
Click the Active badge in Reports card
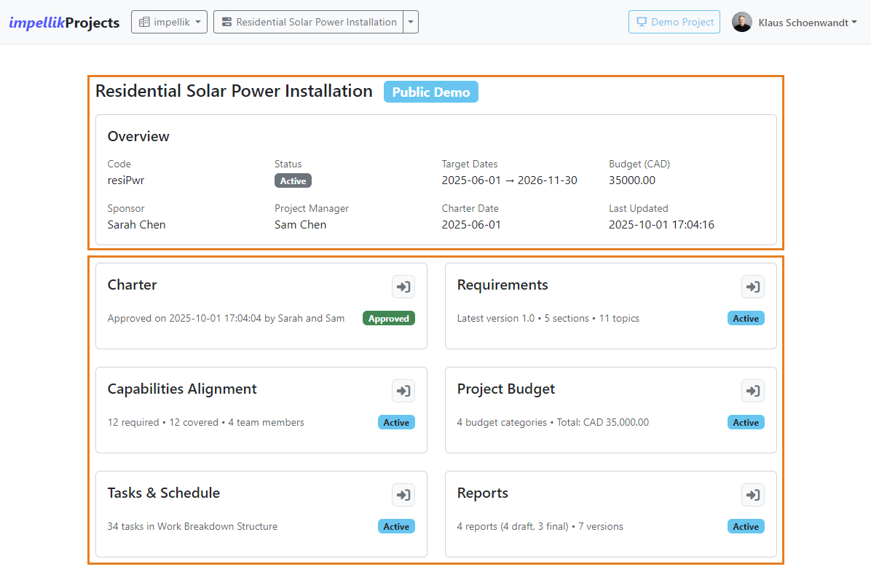pos(746,526)
